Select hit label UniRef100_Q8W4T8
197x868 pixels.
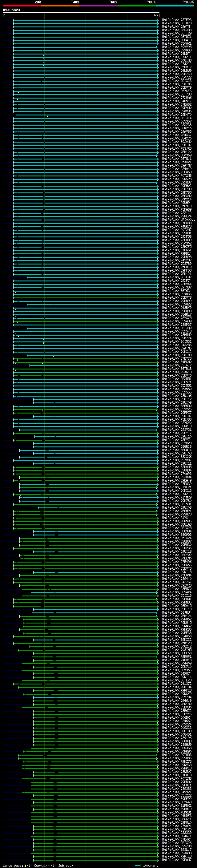pyautogui.click(x=177, y=40)
